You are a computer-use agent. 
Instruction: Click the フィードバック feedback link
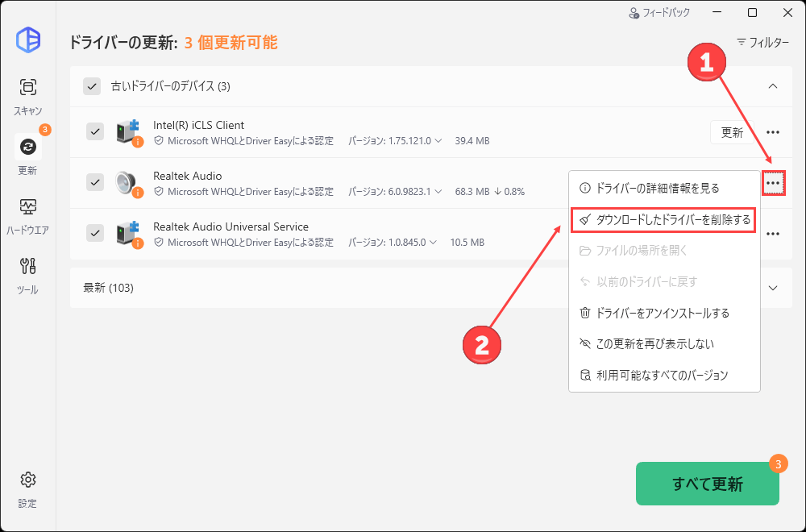pyautogui.click(x=659, y=13)
